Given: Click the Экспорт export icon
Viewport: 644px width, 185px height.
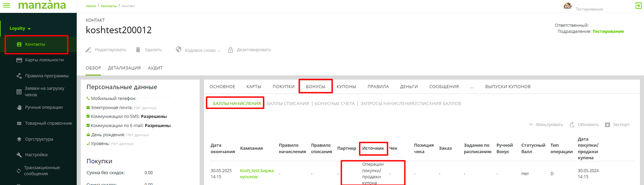Looking at the screenshot, I should point(607,125).
